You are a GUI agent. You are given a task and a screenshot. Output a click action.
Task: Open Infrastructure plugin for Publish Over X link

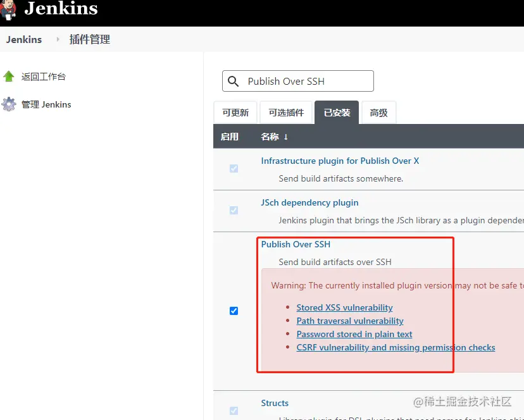pyautogui.click(x=340, y=161)
